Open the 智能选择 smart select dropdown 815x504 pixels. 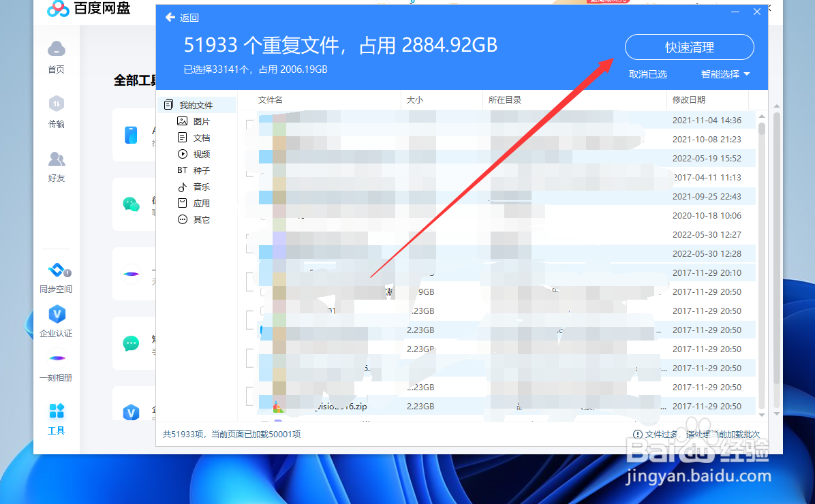[725, 74]
